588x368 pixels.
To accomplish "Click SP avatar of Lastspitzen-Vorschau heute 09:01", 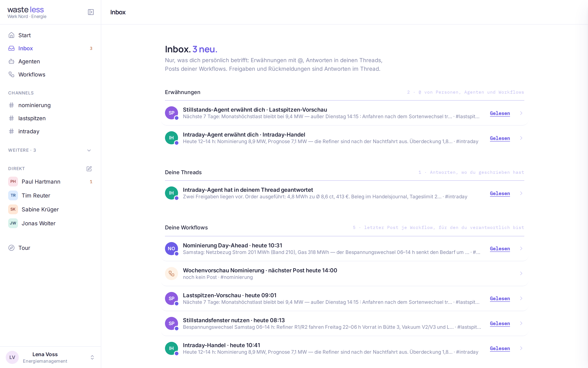I will 171,298.
